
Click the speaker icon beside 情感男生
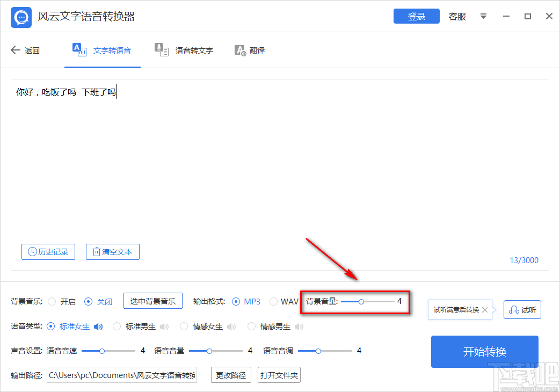click(299, 326)
